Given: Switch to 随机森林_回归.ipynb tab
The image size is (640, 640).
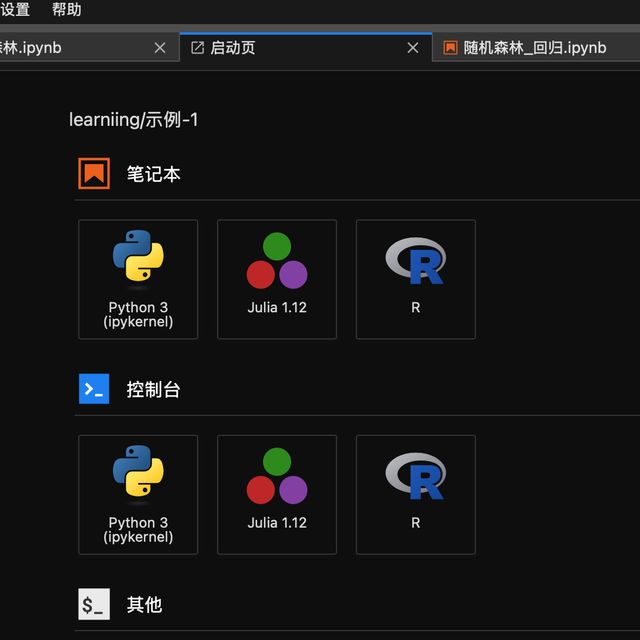Looking at the screenshot, I should click(536, 48).
